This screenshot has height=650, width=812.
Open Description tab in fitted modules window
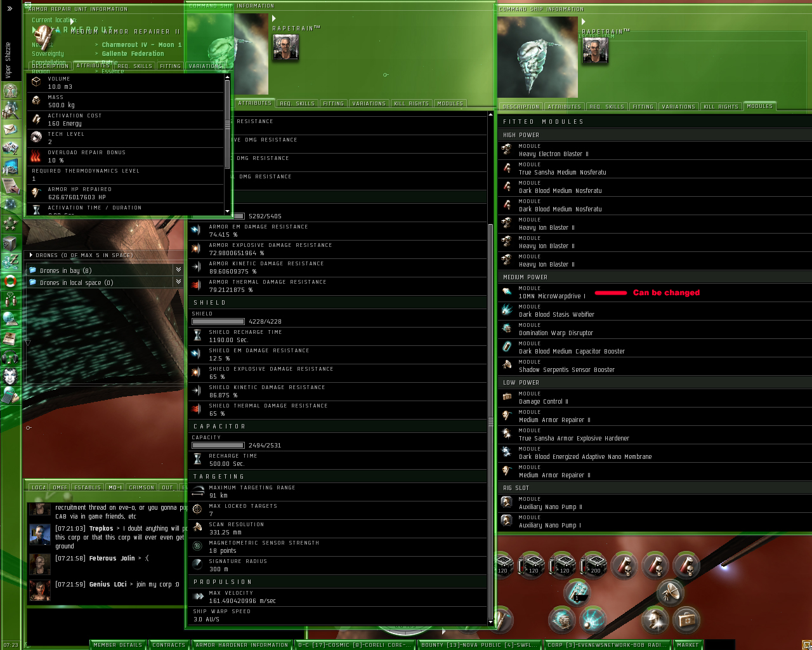point(520,107)
